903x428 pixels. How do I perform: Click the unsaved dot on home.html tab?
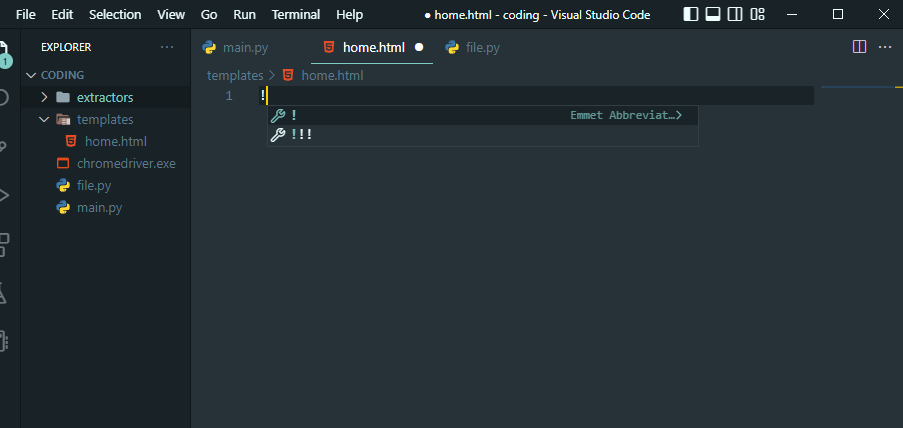[419, 47]
